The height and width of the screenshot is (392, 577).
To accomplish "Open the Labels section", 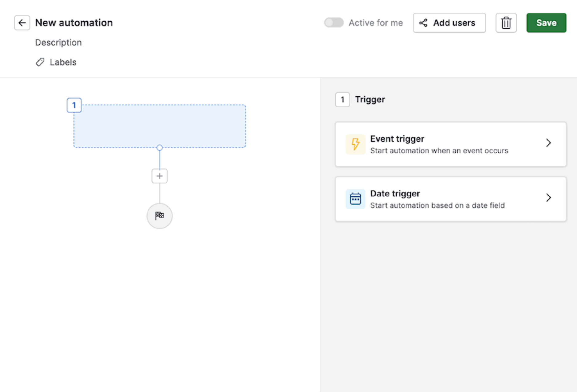I will (x=63, y=62).
